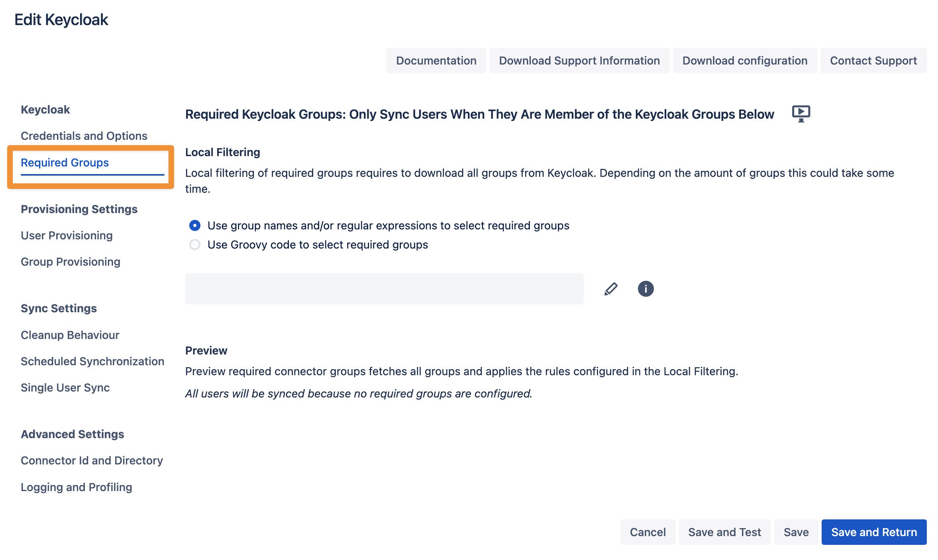Click the Local Filtering heading
938x560 pixels.
coord(222,152)
